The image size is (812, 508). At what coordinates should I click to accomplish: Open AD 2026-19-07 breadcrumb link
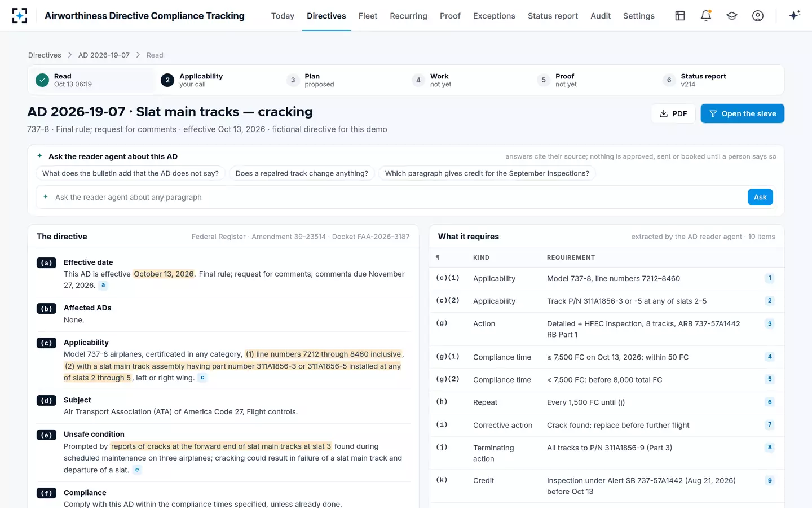104,55
